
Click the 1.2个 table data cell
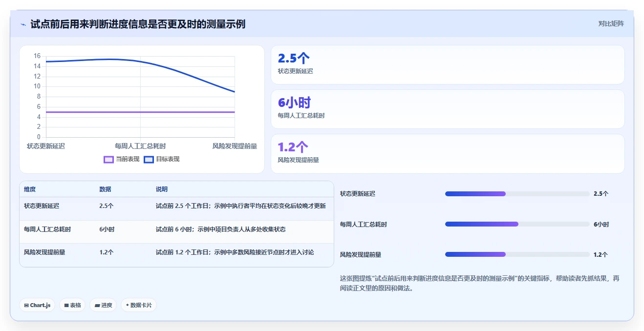pos(107,252)
